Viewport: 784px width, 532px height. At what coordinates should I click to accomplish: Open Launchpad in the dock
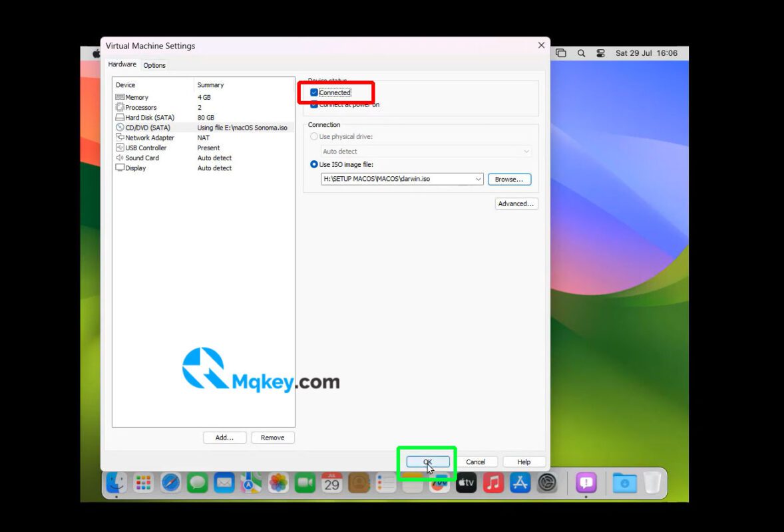[x=144, y=483]
